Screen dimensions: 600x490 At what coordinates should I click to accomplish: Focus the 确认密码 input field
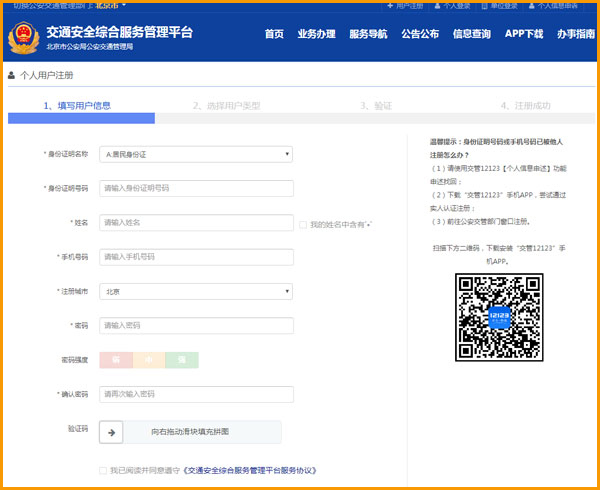(196, 394)
